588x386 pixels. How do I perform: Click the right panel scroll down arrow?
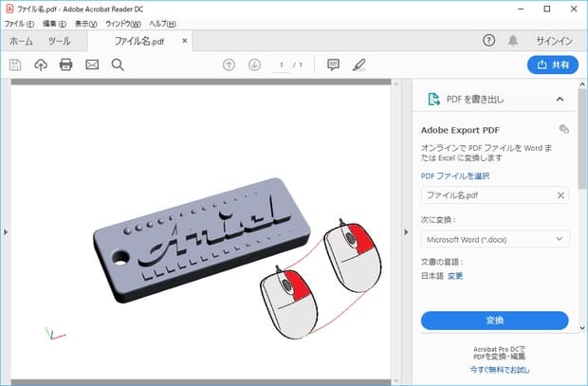(x=582, y=328)
